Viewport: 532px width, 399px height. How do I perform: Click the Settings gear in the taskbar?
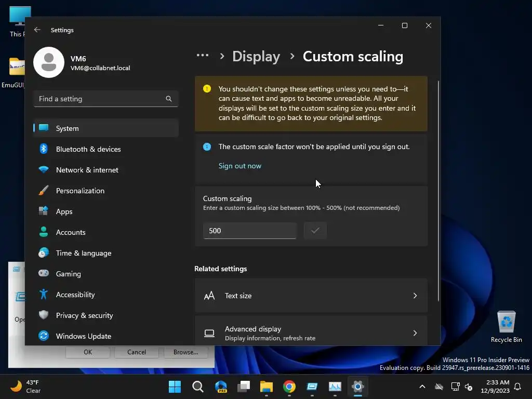(x=357, y=387)
